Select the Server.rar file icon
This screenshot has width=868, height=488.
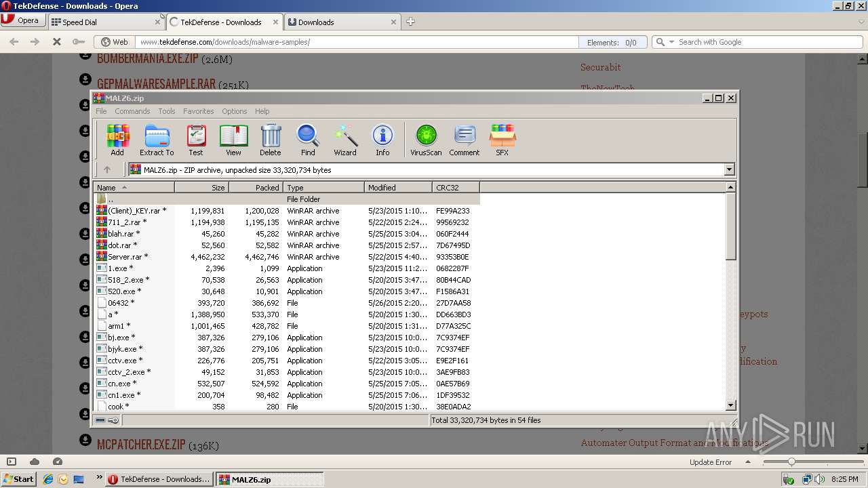102,257
